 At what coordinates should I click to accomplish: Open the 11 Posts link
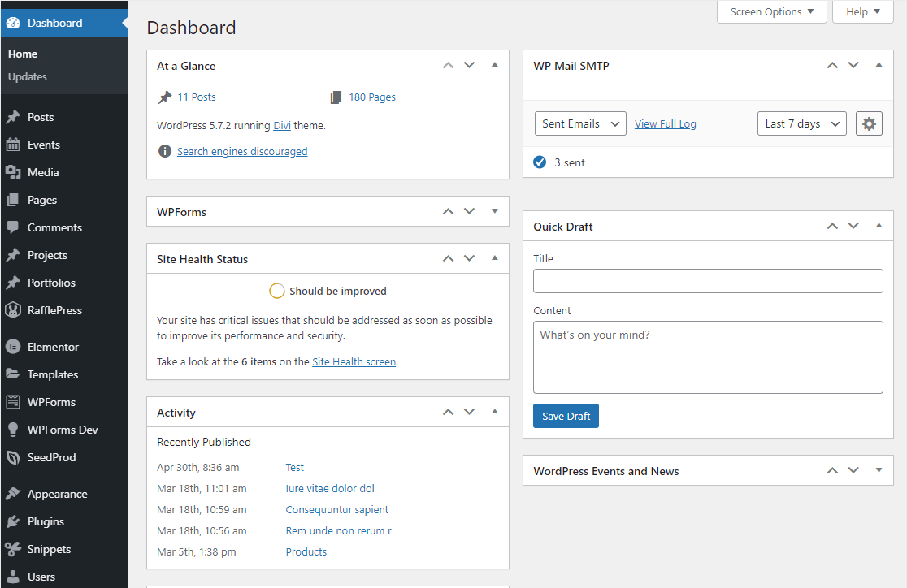196,97
